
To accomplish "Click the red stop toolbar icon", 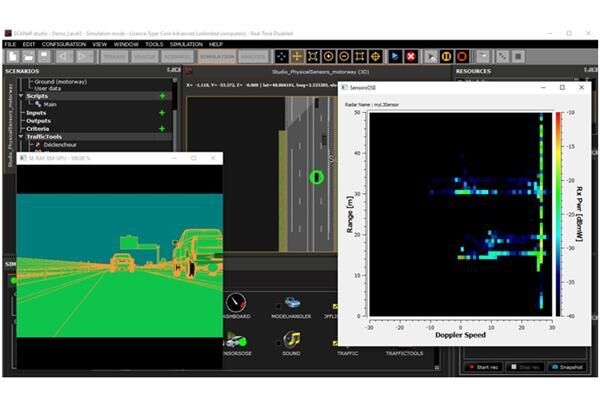I will click(x=411, y=56).
